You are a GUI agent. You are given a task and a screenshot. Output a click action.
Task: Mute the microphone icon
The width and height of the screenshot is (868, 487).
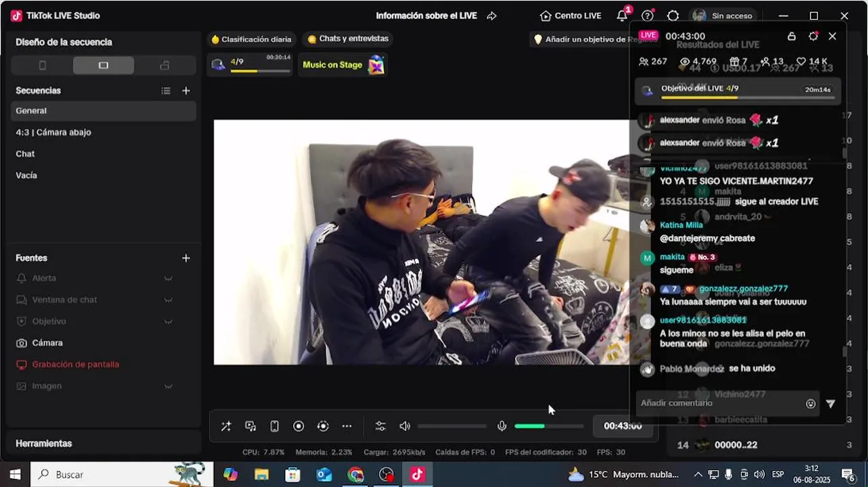click(502, 426)
